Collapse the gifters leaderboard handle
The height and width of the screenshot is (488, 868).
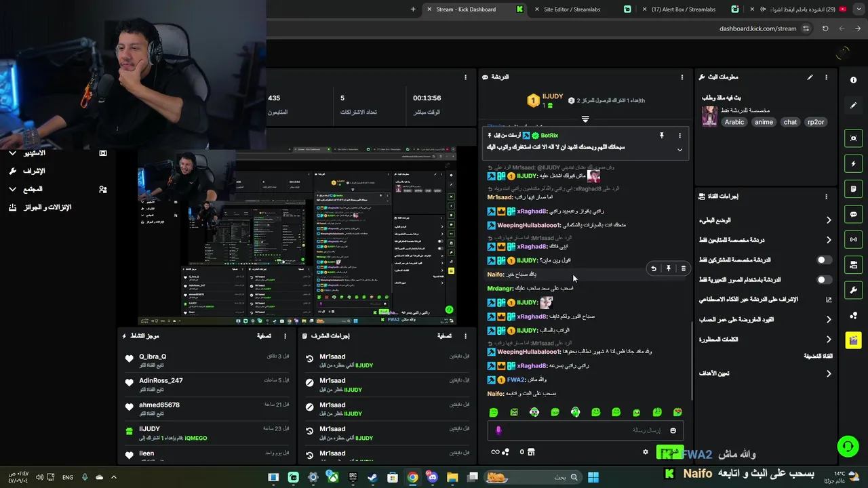point(585,119)
